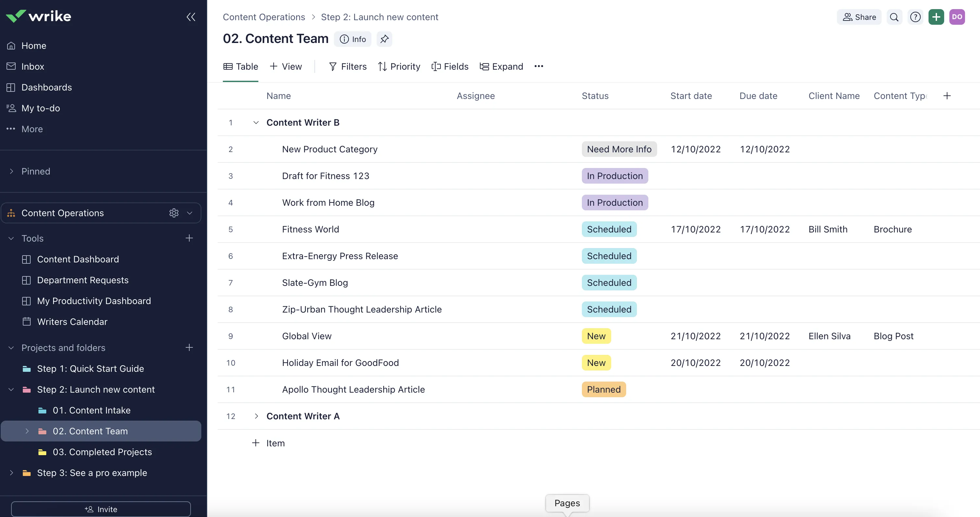Click the Status column header
Viewport: 980px width, 517px height.
pyautogui.click(x=595, y=96)
